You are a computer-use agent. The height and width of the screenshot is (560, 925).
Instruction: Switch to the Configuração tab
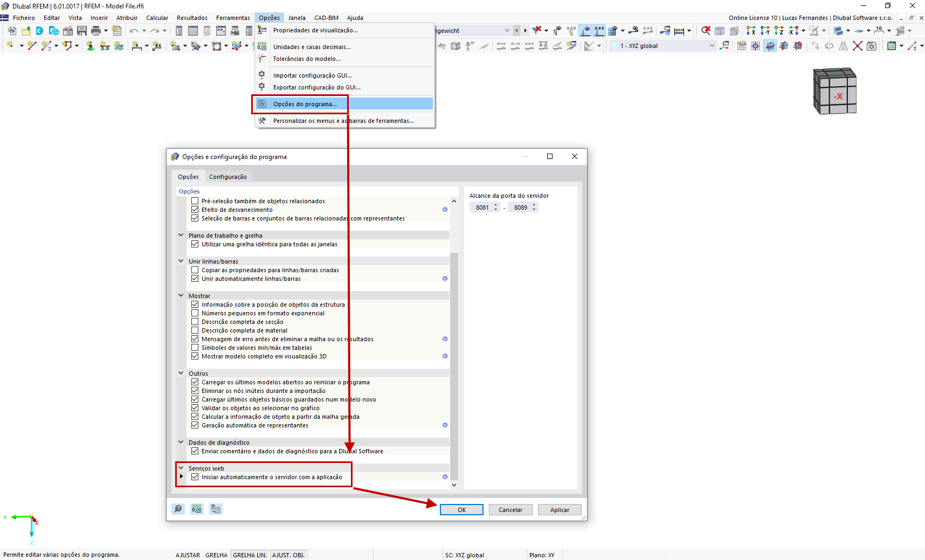(x=228, y=176)
